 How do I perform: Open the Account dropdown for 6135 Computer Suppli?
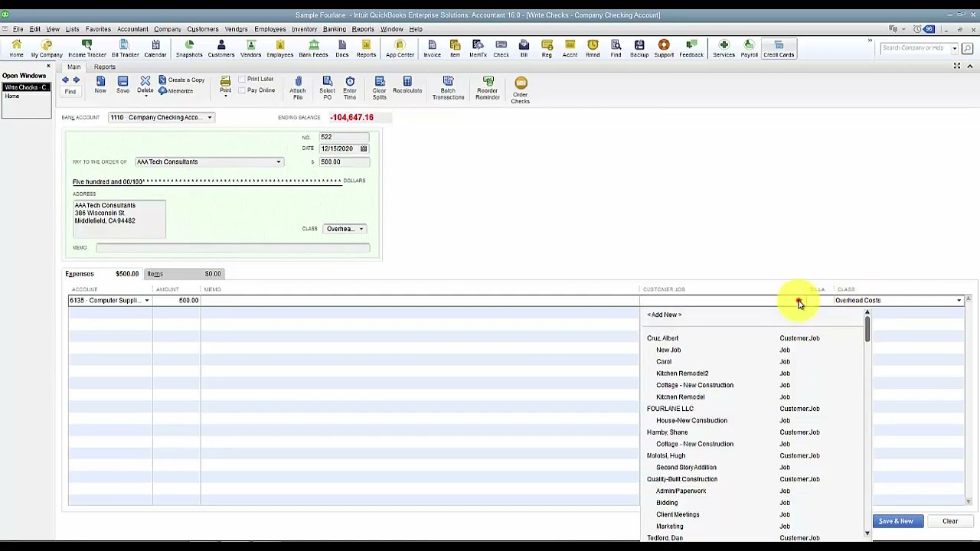click(x=147, y=301)
